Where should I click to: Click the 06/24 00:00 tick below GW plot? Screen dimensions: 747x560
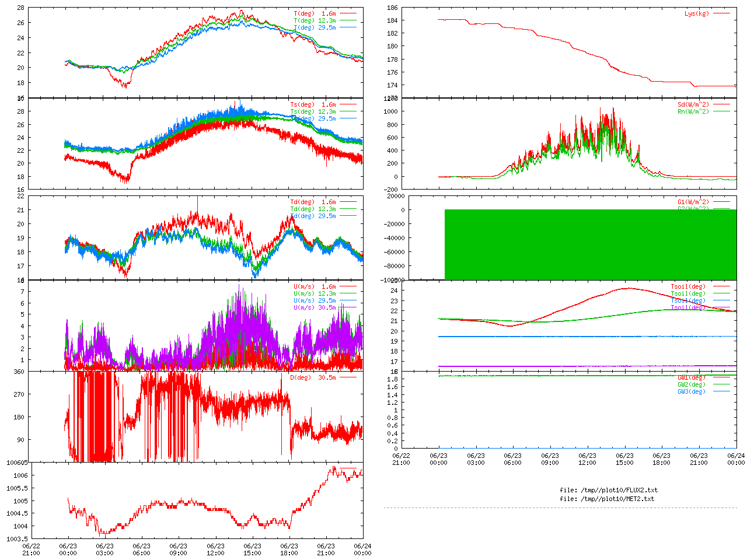tap(735, 459)
